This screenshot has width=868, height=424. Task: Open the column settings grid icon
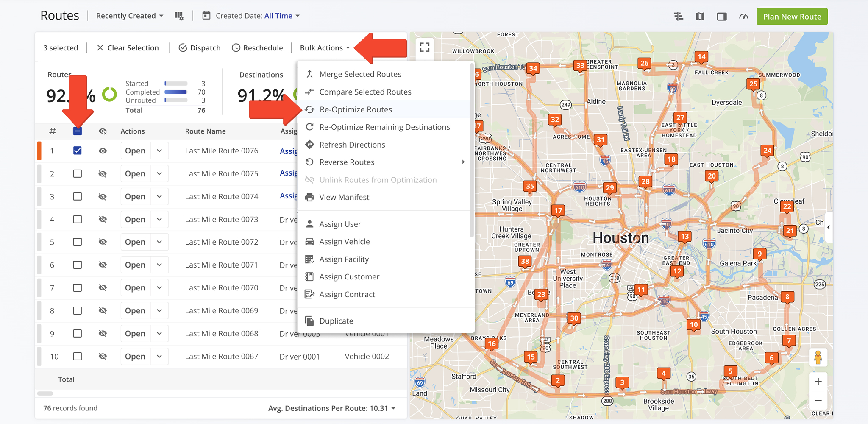click(179, 16)
